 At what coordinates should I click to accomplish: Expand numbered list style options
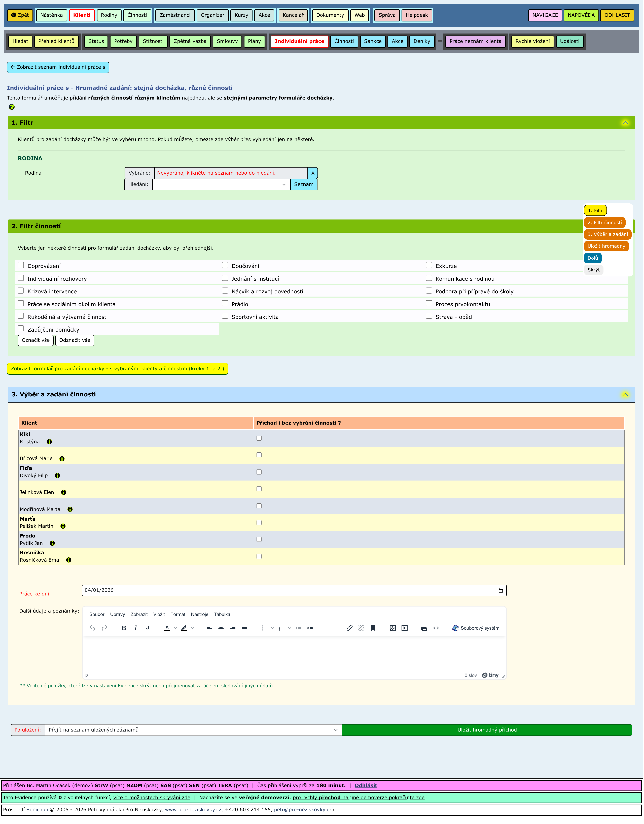(290, 628)
